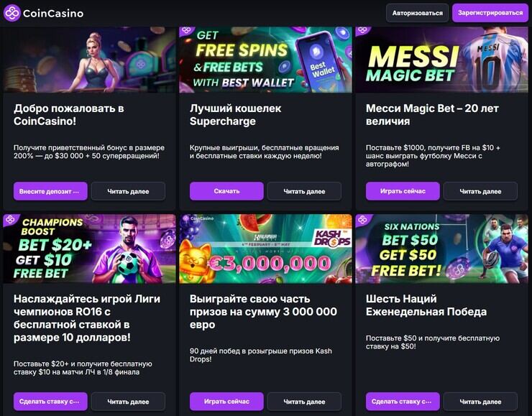Image resolution: width=532 pixels, height=416 pixels.
Task: Click the Kash Drops logo in banner
Action: pyautogui.click(x=332, y=238)
